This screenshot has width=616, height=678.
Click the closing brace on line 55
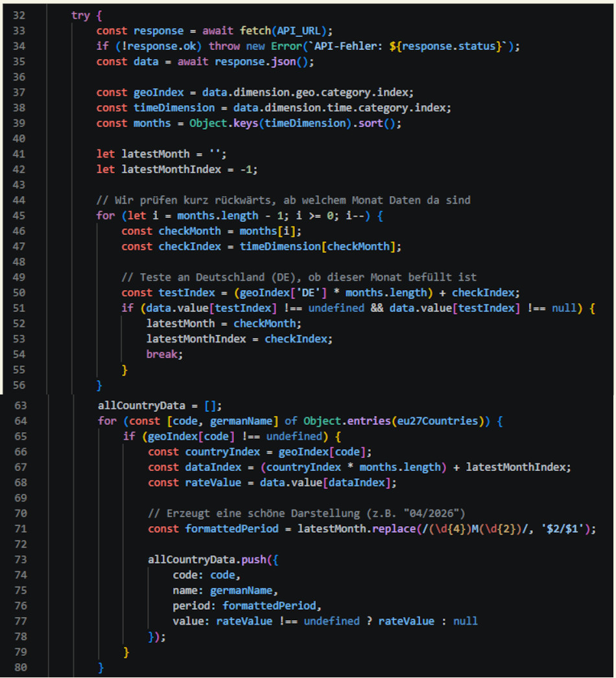pos(124,370)
